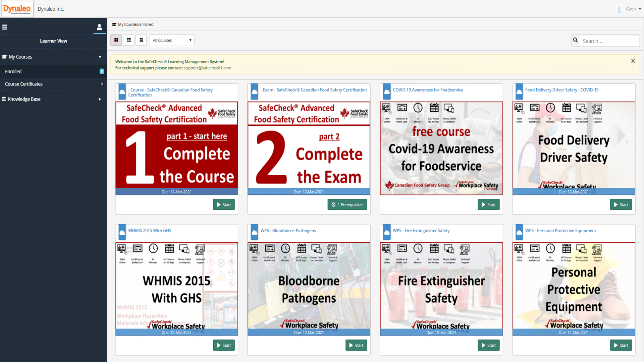Open WPS - Bloodborne Pathogens title link
Screen dimensions: 644x362
(x=288, y=231)
